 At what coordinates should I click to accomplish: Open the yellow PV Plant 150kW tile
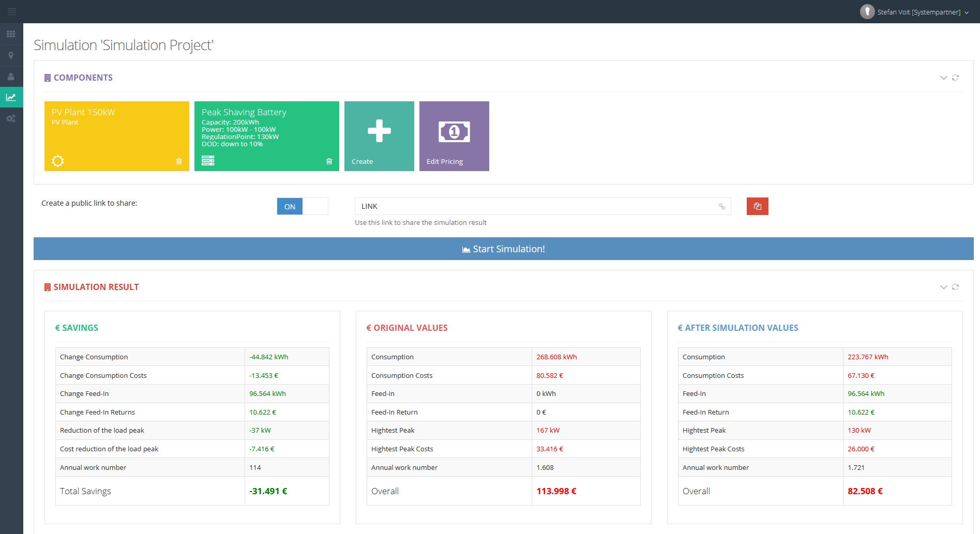pyautogui.click(x=116, y=136)
